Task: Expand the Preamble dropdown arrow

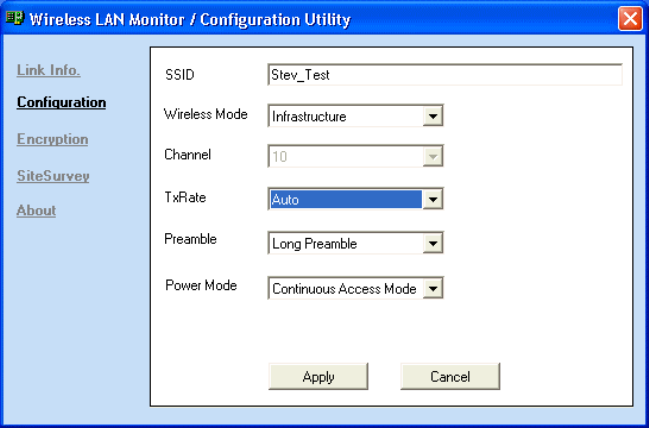Action: [x=433, y=243]
